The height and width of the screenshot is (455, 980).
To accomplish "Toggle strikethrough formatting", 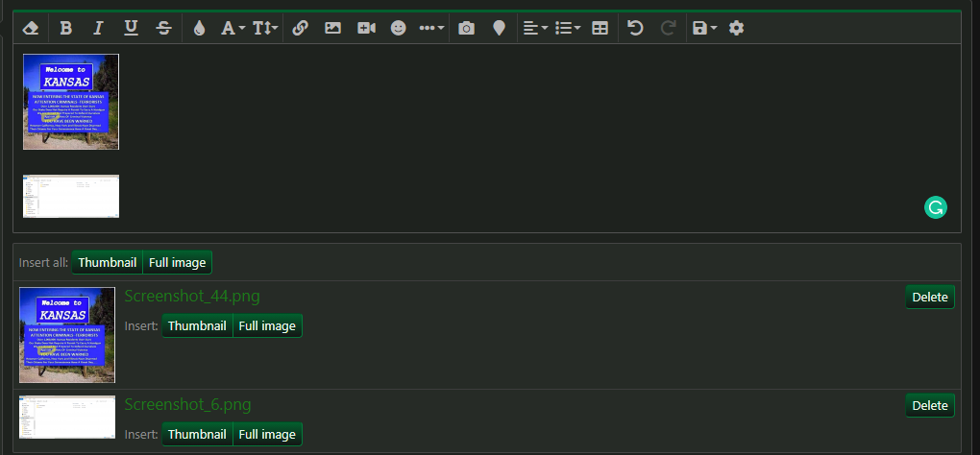I will click(x=163, y=28).
